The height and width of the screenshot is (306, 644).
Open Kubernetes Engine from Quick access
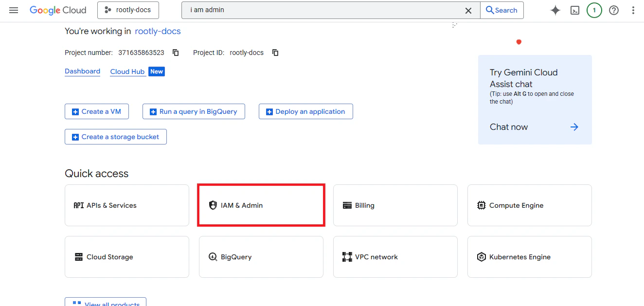point(529,256)
